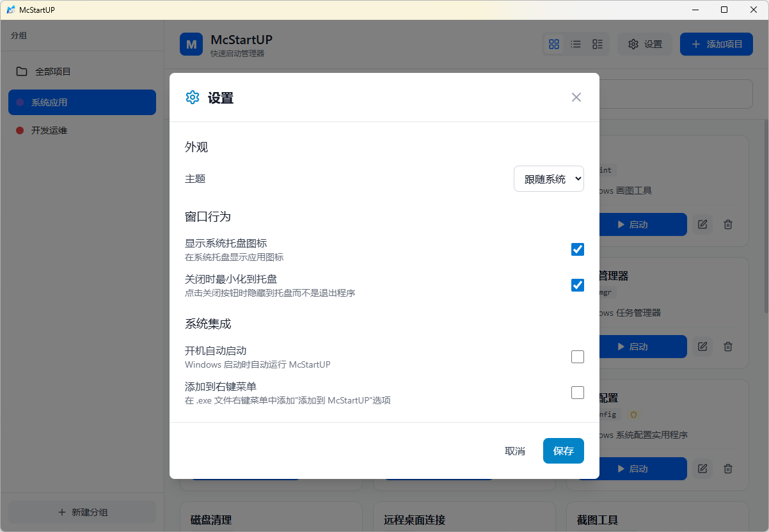Click the search field behind the dialog
This screenshot has height=532, width=769.
[x=676, y=94]
